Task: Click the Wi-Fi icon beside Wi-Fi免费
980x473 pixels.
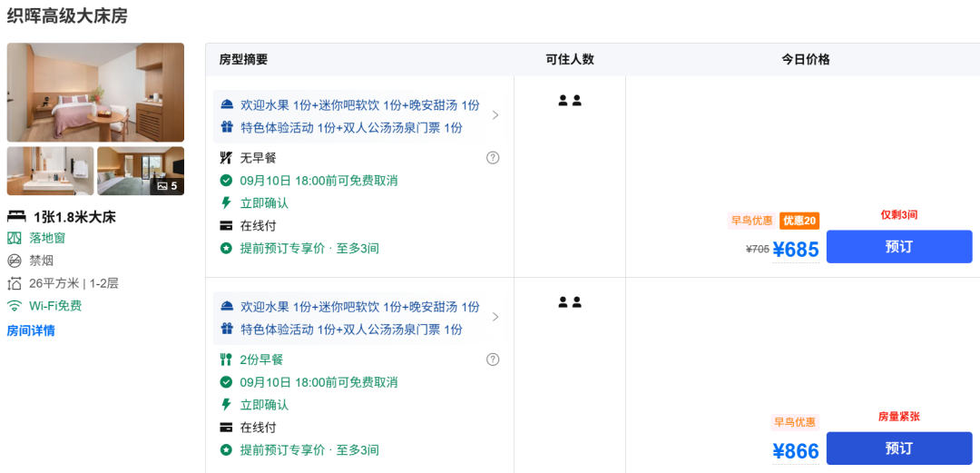Action: 15,306
